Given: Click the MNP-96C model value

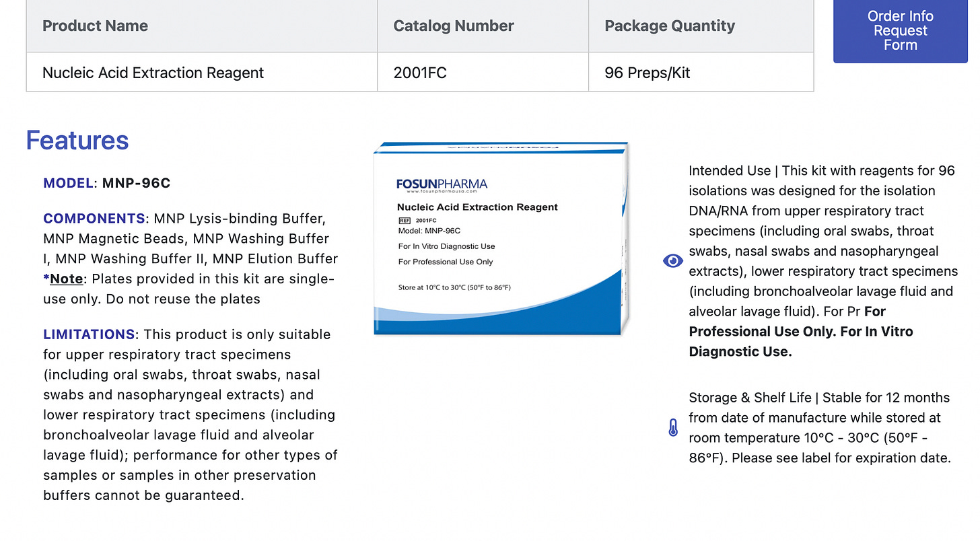Looking at the screenshot, I should (x=137, y=183).
